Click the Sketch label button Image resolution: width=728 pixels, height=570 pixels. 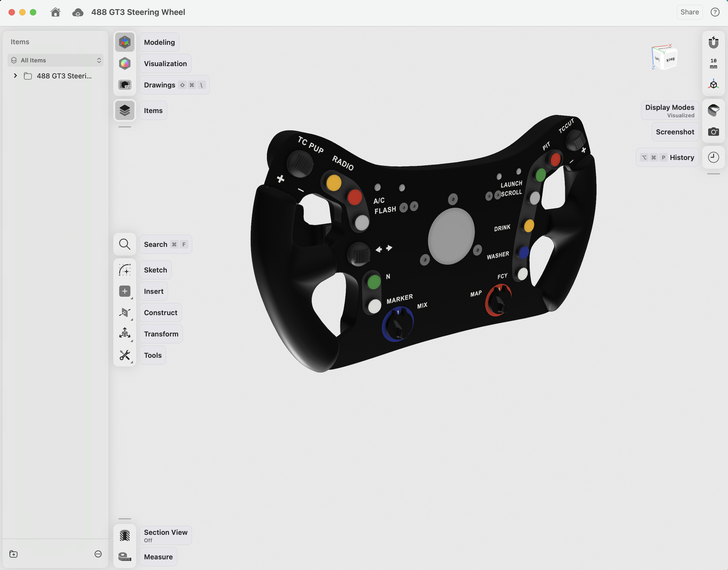155,270
